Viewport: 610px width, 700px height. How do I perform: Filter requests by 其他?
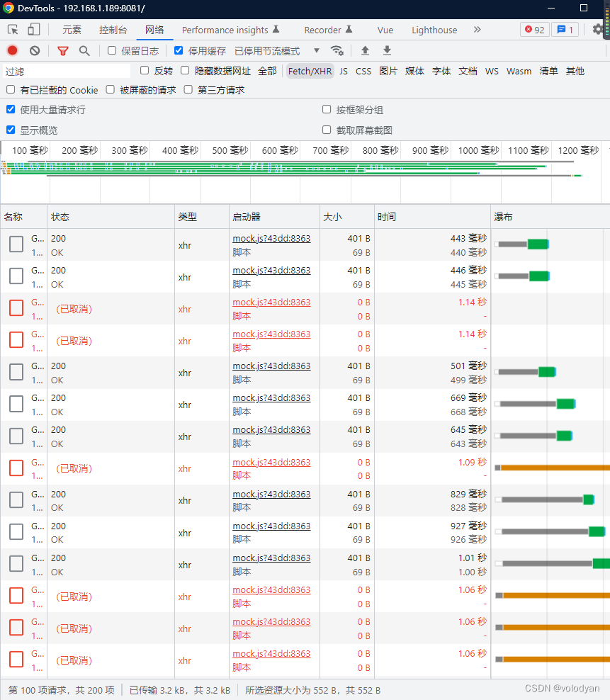pyautogui.click(x=575, y=71)
